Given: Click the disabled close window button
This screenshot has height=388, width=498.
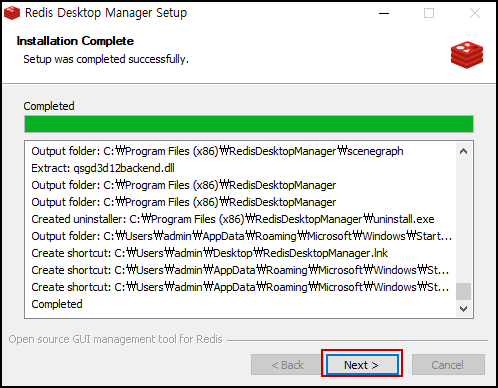Looking at the screenshot, I should coord(475,13).
